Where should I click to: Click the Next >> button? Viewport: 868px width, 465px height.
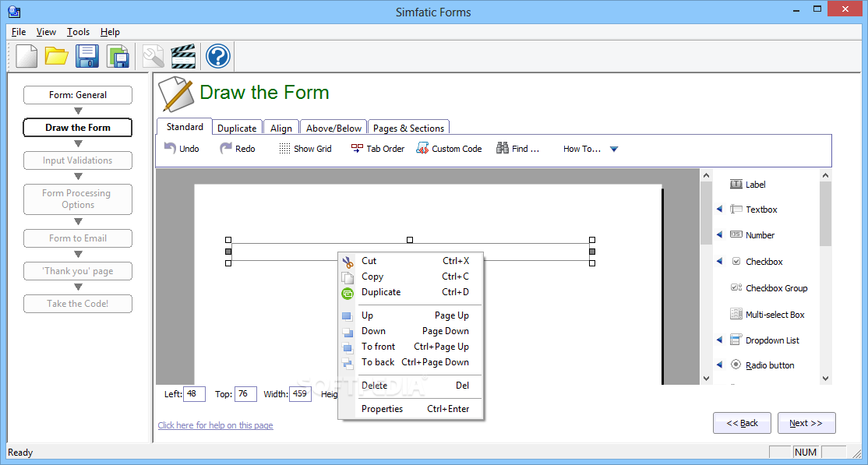click(x=806, y=423)
